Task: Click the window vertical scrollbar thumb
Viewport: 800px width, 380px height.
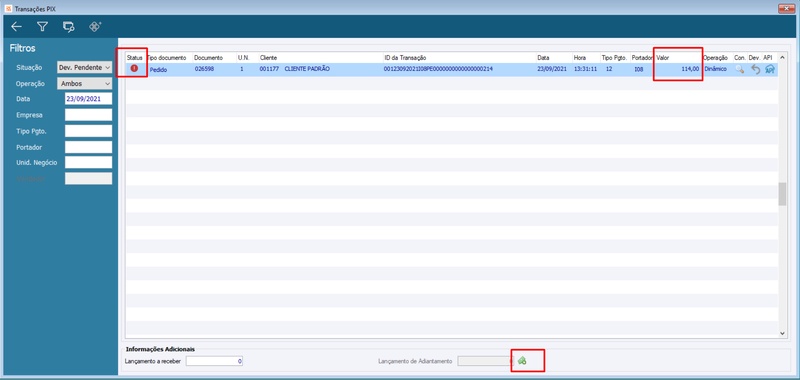Action: click(782, 194)
